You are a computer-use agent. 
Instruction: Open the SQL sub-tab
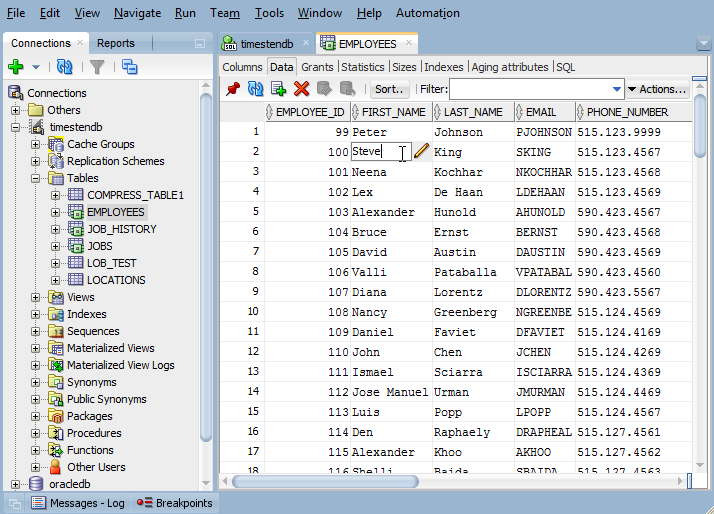565,67
